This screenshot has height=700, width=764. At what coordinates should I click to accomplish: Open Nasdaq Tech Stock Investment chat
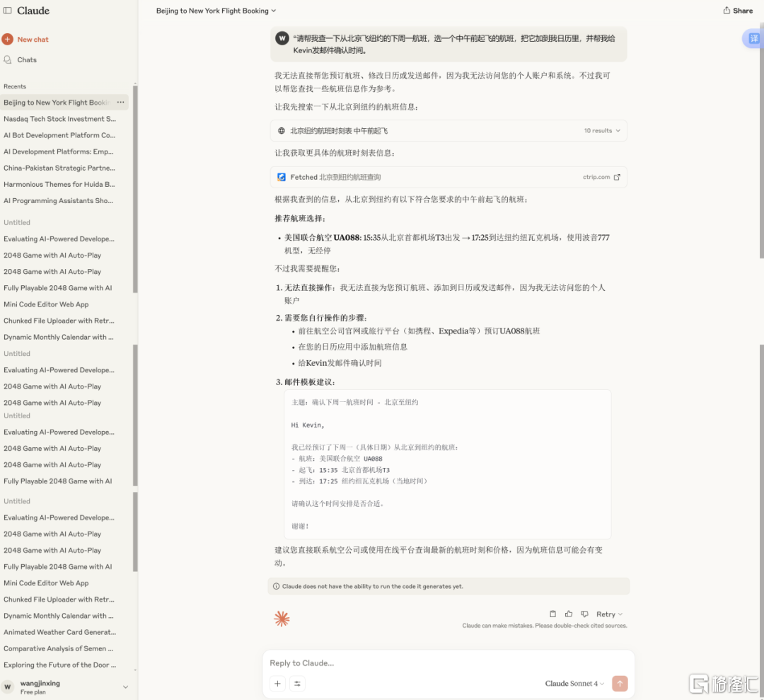coord(60,118)
